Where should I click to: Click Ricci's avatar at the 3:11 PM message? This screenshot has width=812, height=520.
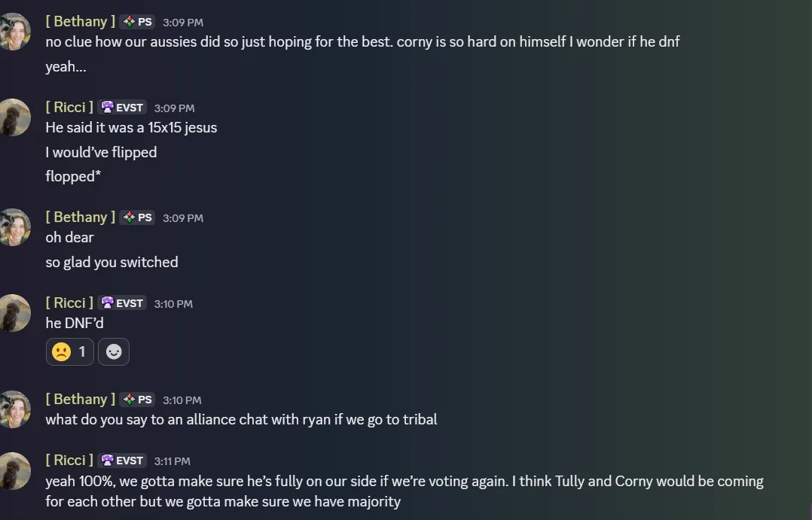[14, 471]
